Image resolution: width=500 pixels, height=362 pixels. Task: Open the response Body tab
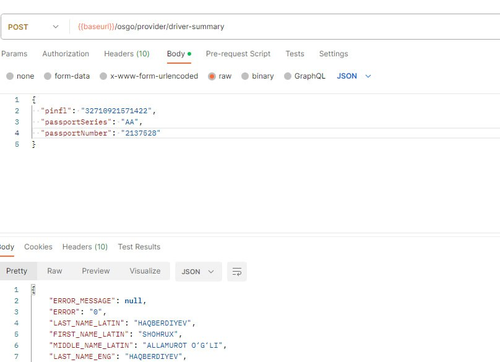[7, 247]
